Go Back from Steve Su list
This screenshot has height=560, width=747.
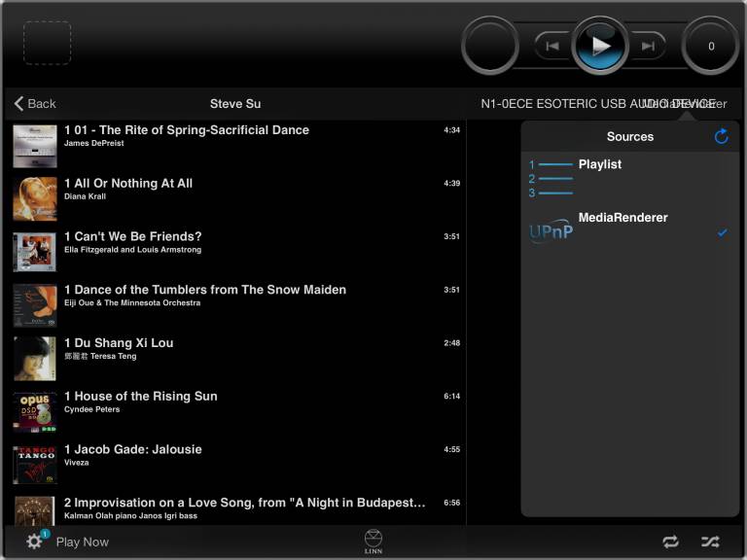point(35,103)
